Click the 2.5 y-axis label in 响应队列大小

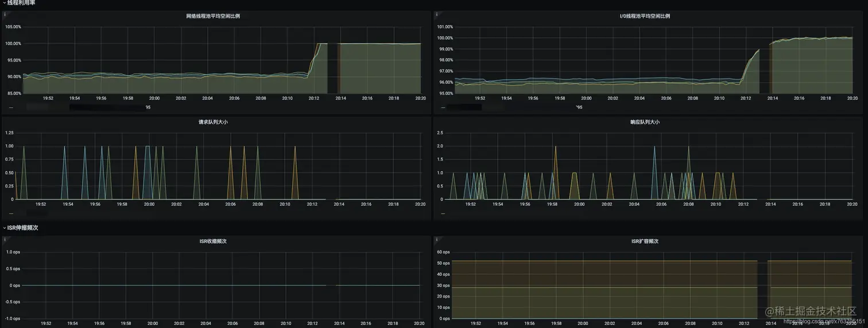440,132
